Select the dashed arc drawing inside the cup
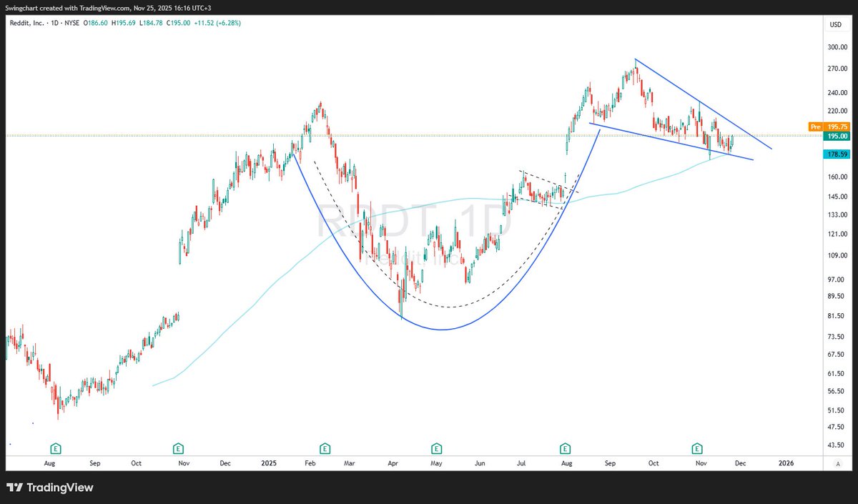Screen dimensions: 858x504 (x=450, y=307)
